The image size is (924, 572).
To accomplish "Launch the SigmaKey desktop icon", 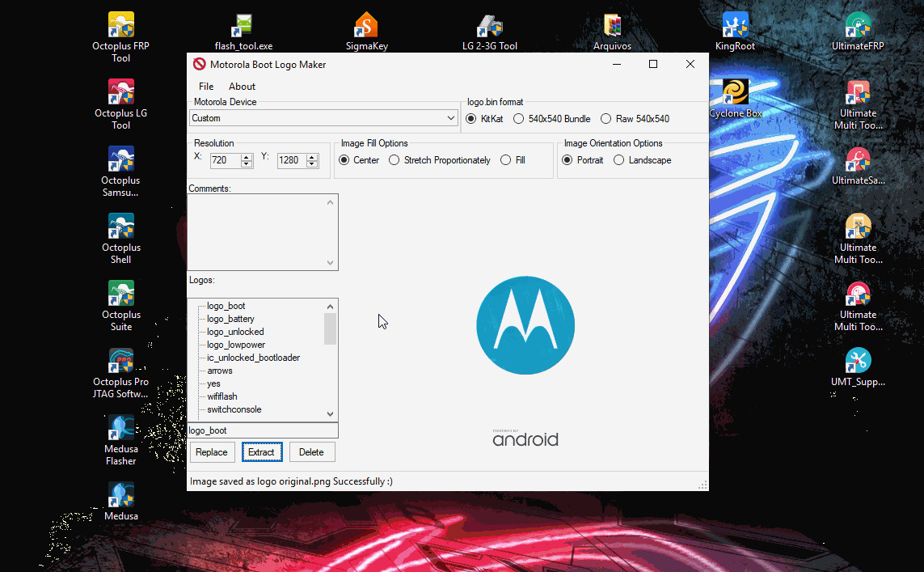I will [x=366, y=32].
